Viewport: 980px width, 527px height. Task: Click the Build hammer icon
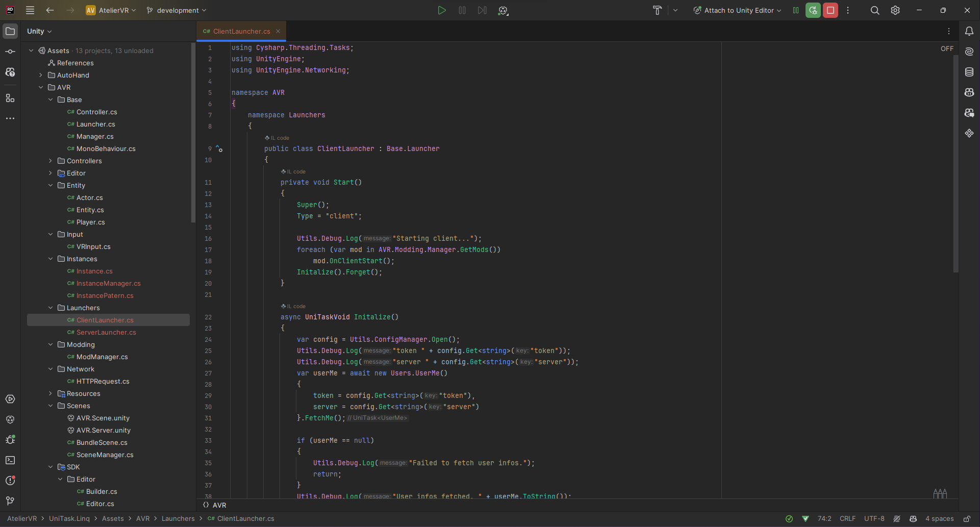coord(657,10)
